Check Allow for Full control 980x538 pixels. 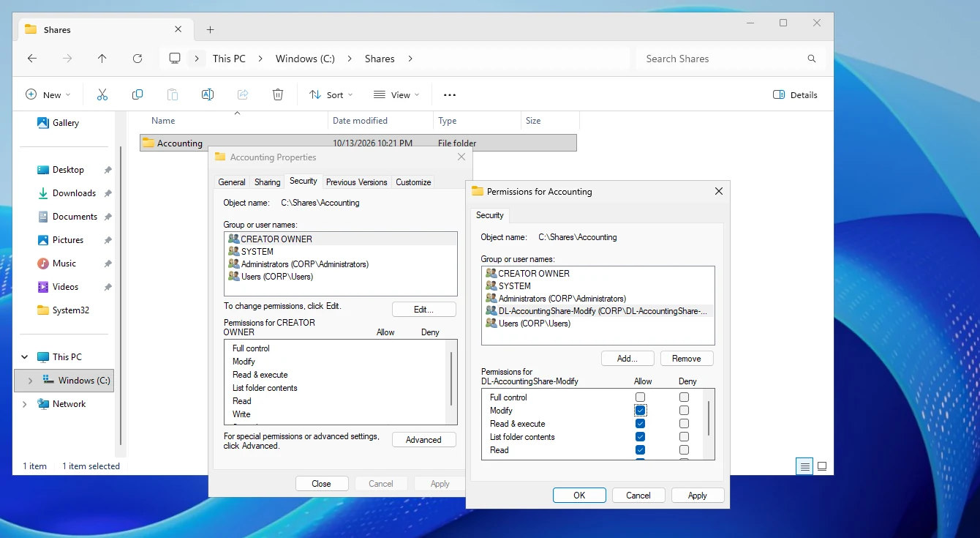click(641, 397)
